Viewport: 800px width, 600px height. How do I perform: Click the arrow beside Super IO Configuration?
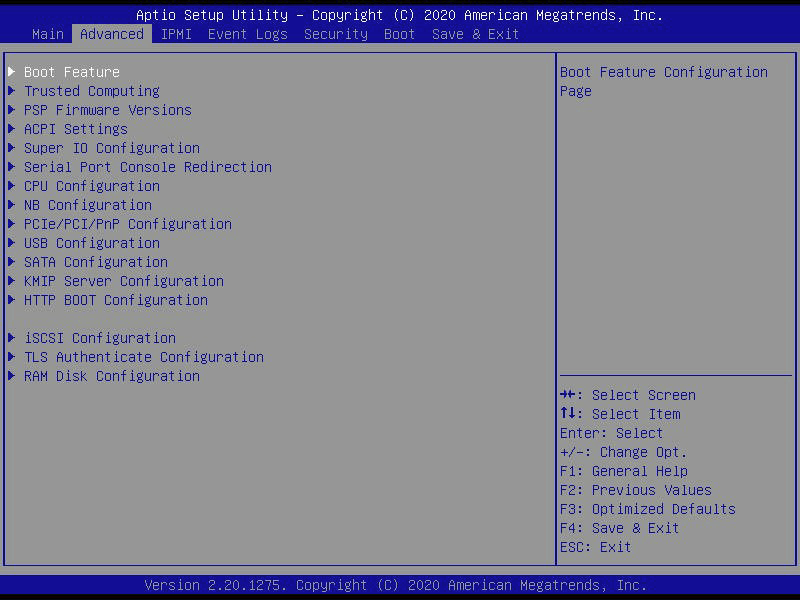point(12,147)
